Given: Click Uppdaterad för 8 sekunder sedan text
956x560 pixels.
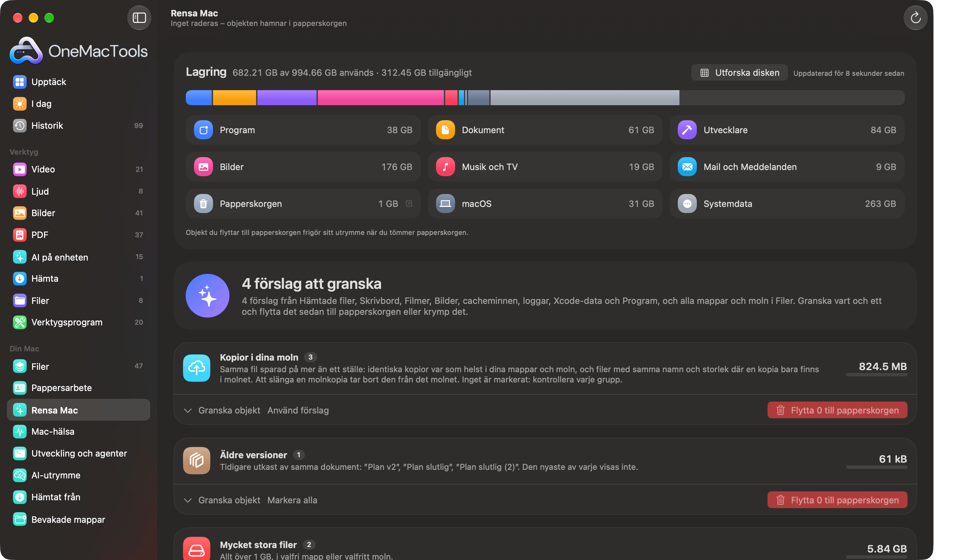Looking at the screenshot, I should click(848, 73).
